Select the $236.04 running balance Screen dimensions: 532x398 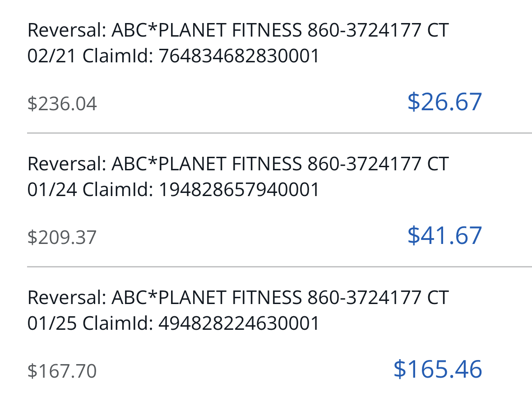[62, 104]
